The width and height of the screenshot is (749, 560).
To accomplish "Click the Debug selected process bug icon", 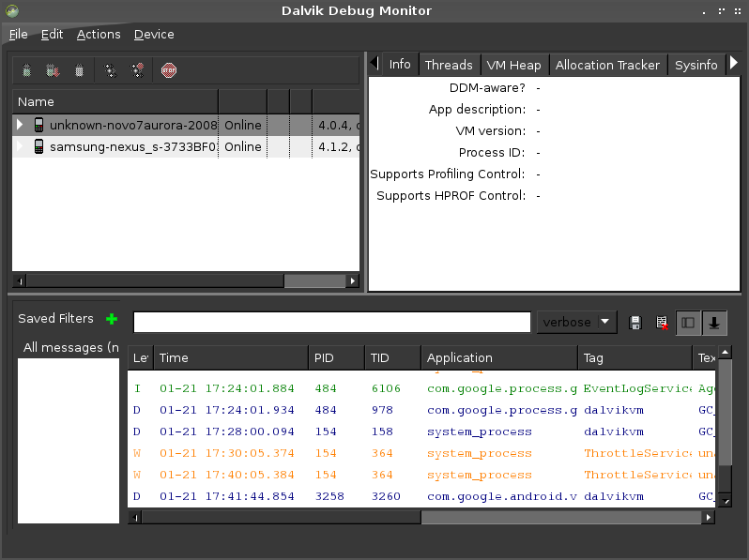I will pyautogui.click(x=26, y=70).
